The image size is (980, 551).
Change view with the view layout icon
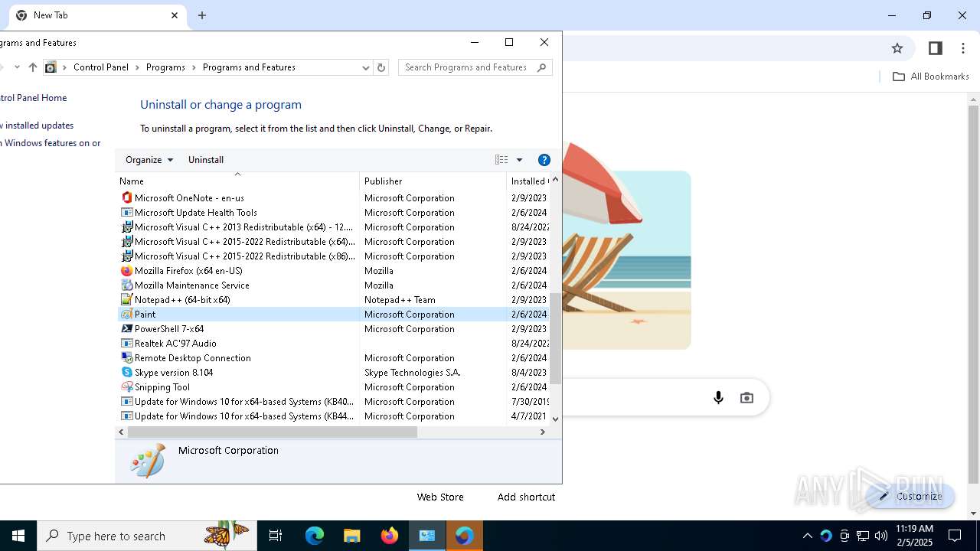click(x=501, y=160)
